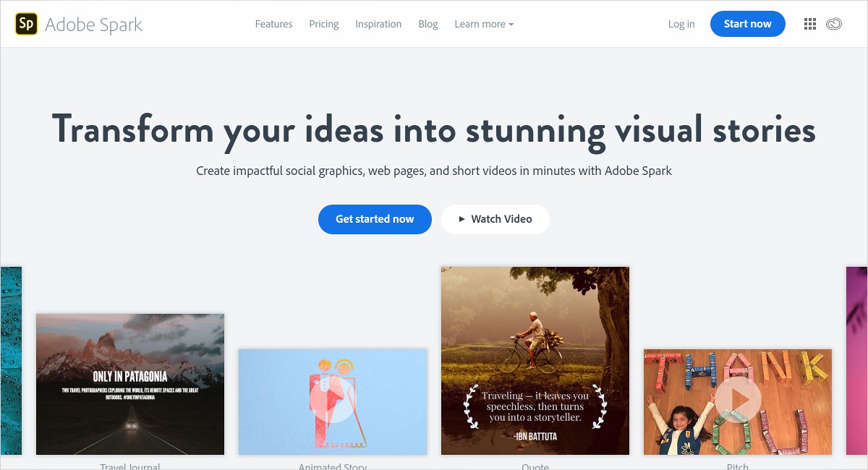Screen dimensions: 868x470
Task: Click the teal partial thumbnail at left edge
Action: 11,360
